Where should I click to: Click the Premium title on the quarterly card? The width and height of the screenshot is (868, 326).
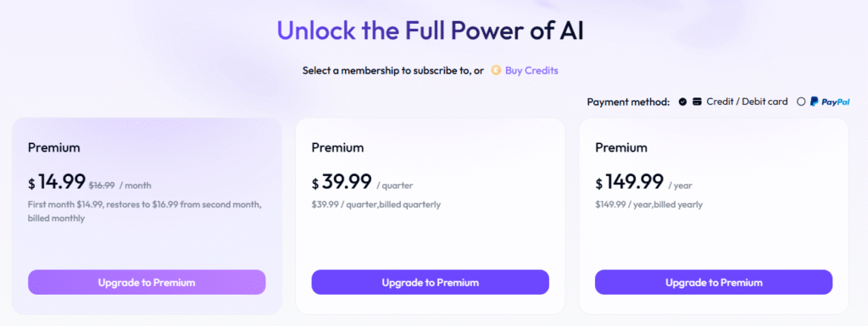coord(337,147)
